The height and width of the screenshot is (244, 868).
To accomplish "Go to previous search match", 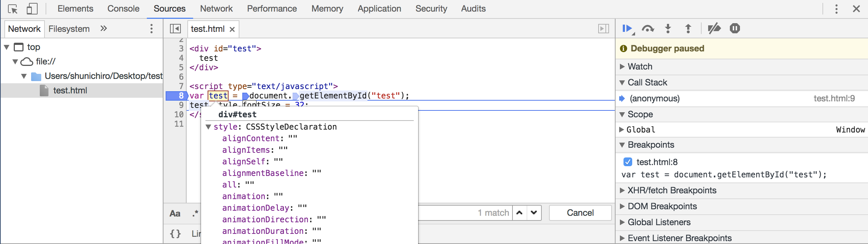I will [x=519, y=213].
